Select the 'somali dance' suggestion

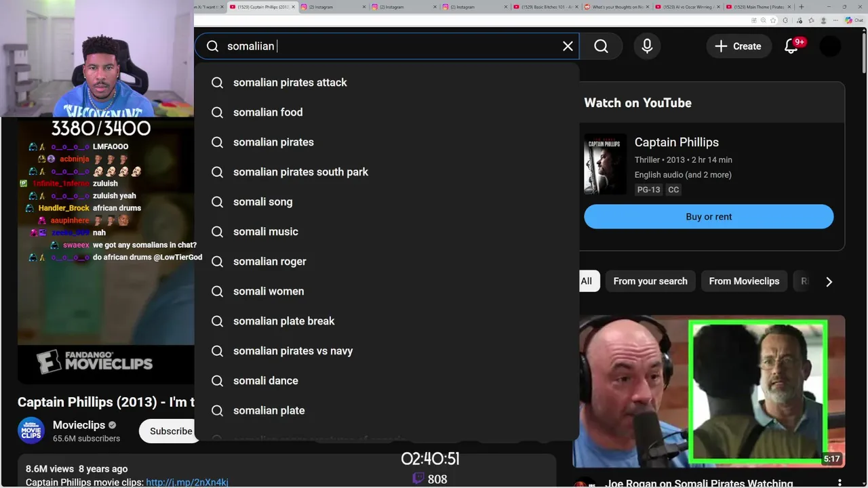point(387,381)
